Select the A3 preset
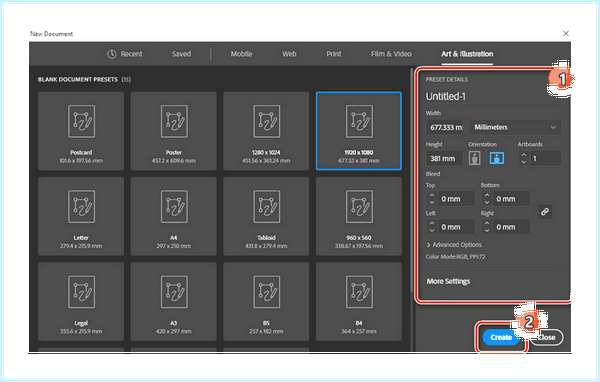The height and width of the screenshot is (382, 600). click(x=174, y=302)
